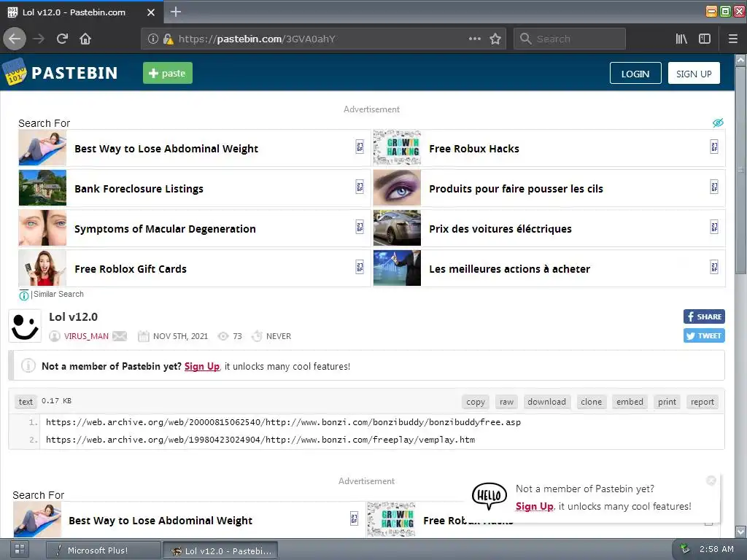
Task: Click the expiration icon beside NEVER
Action: (257, 336)
